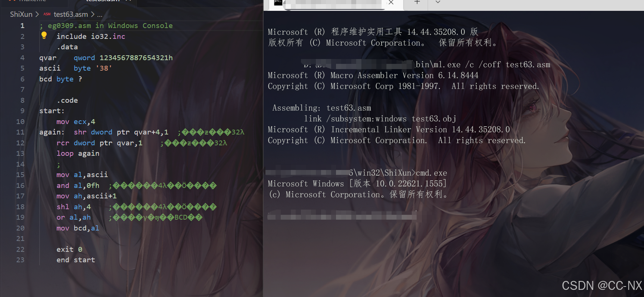Click 'and al,0fh' instruction
This screenshot has width=644, height=297.
click(x=78, y=186)
